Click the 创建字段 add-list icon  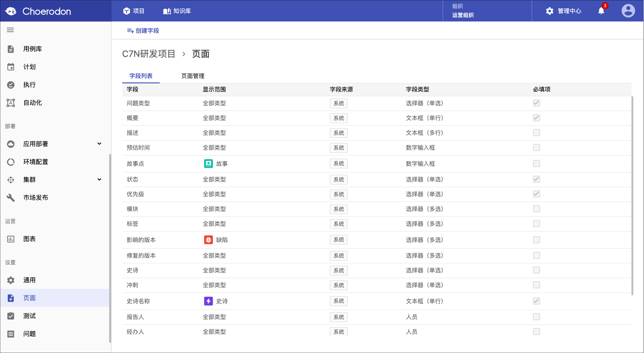[130, 31]
